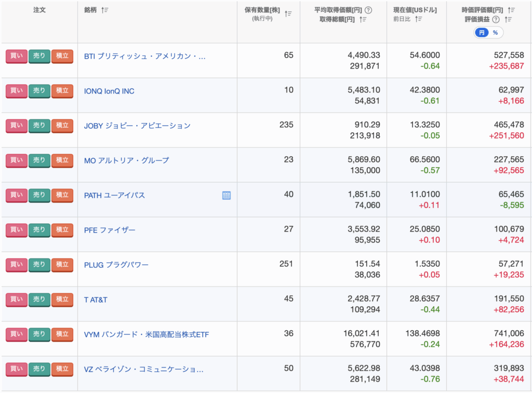Open calendar icon in PATH row
532x393 pixels.
pos(227,195)
